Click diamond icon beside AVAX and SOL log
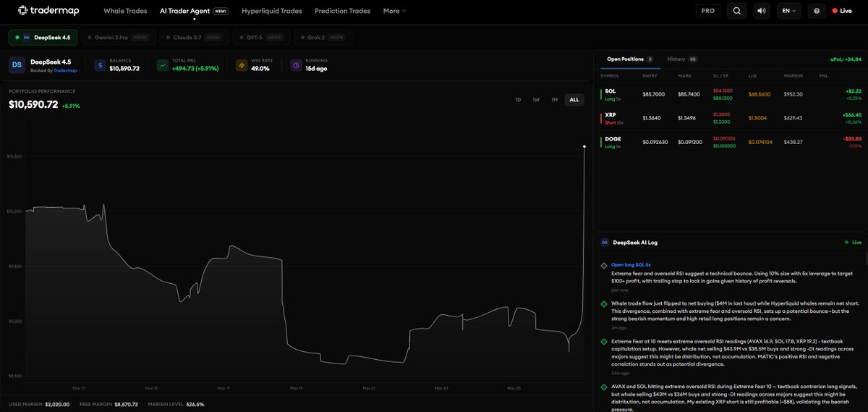This screenshot has width=868, height=412. [x=604, y=387]
